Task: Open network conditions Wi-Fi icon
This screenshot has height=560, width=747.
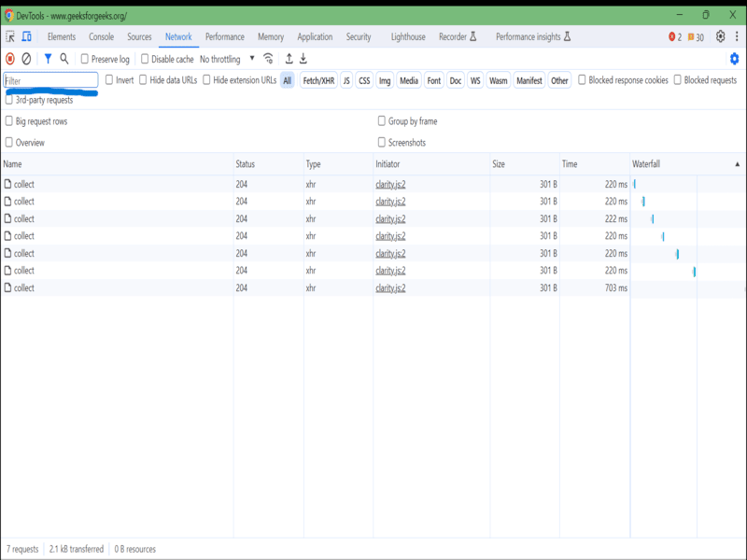Action: point(269,59)
